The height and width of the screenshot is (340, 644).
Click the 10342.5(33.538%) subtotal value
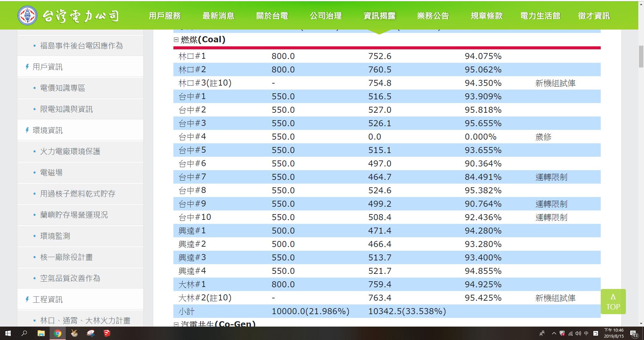(x=407, y=311)
